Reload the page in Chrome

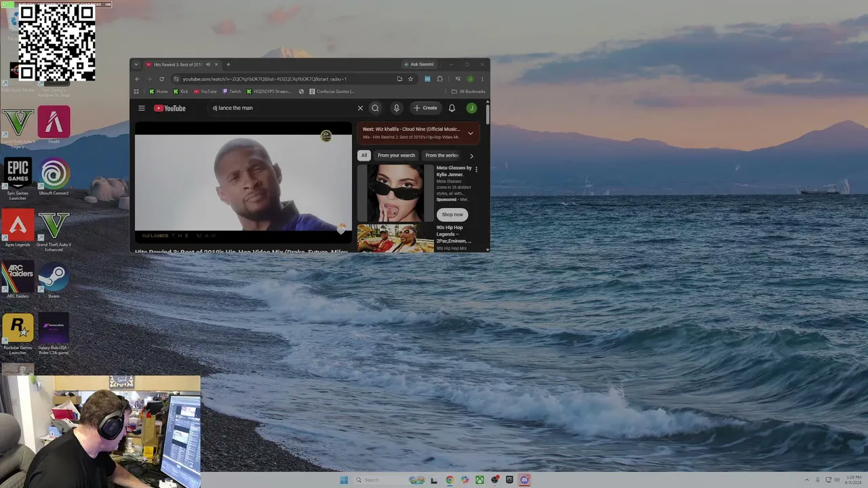[161, 79]
